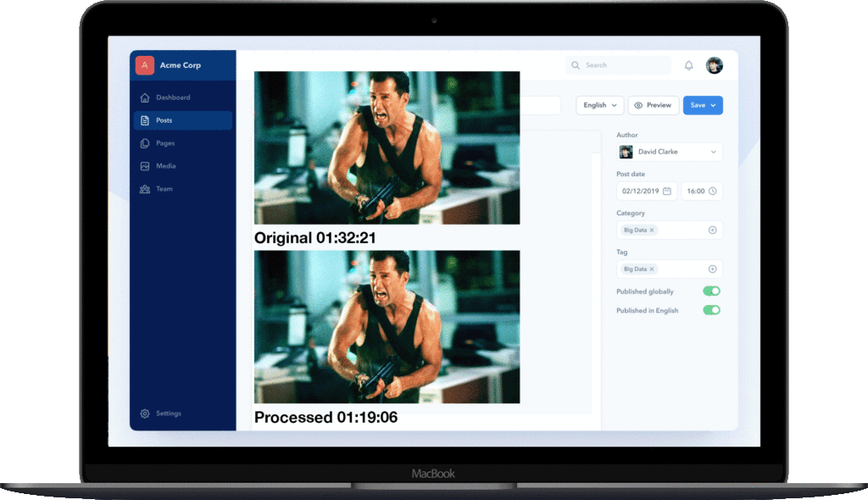Viewport: 868px width, 500px height.
Task: Go to Dashboard menu item
Action: click(183, 97)
